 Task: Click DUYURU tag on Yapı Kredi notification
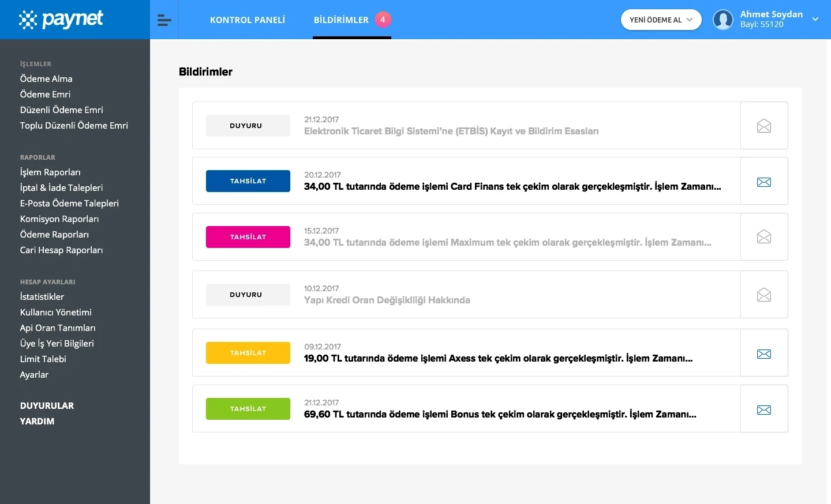tap(248, 295)
